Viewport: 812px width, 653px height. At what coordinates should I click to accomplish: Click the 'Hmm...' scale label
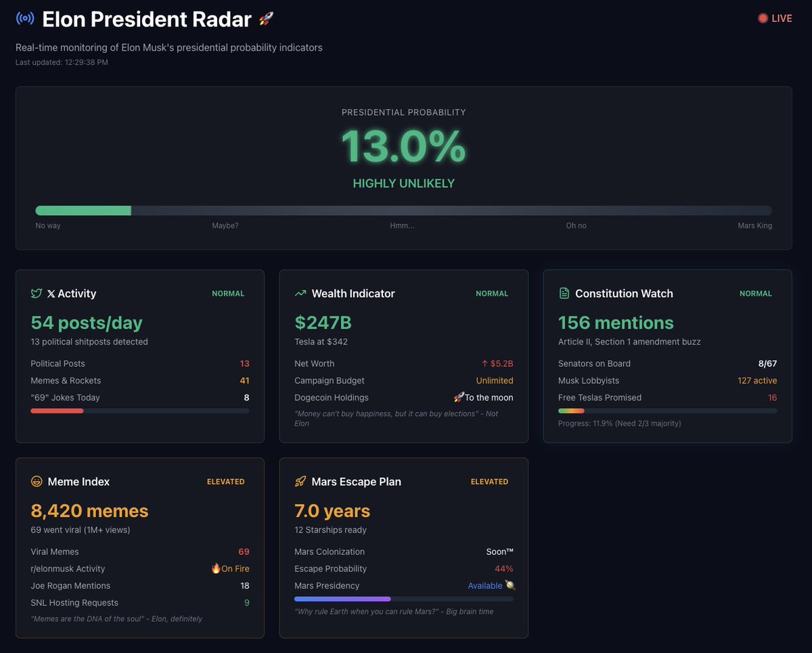pos(402,225)
